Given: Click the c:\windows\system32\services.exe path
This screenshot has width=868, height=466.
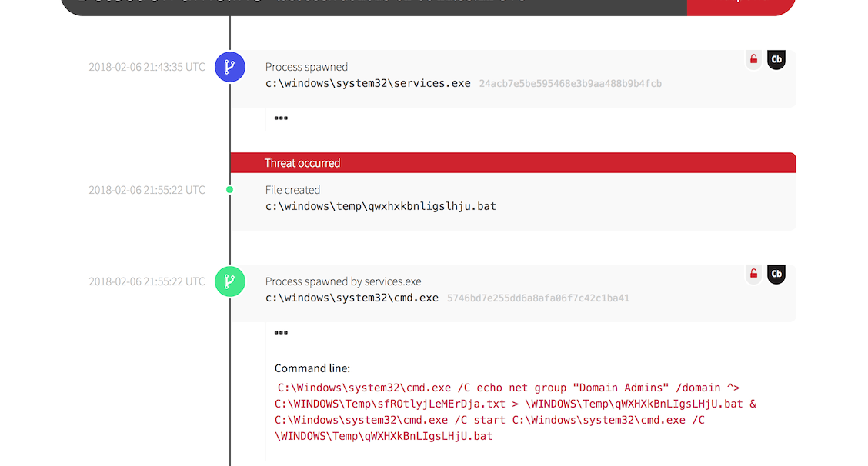Looking at the screenshot, I should pos(368,83).
